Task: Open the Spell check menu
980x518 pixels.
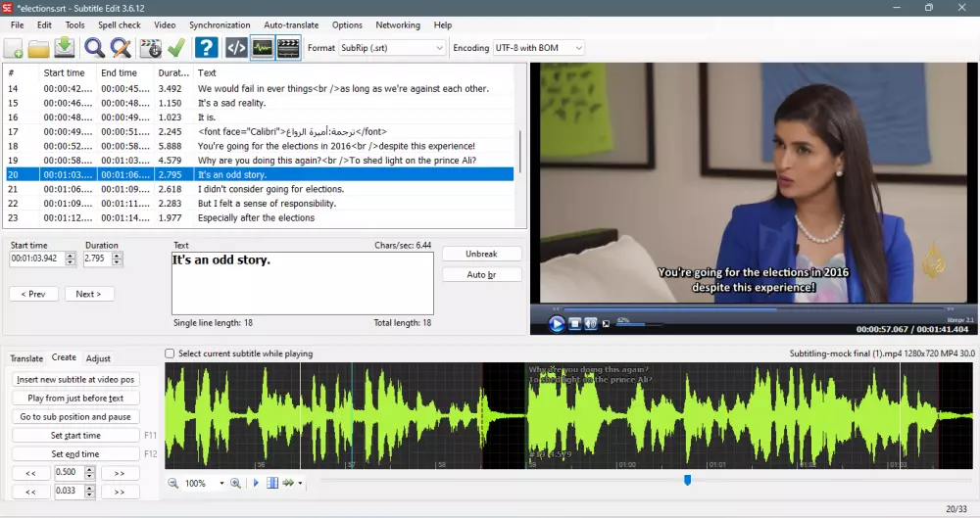Action: (120, 25)
